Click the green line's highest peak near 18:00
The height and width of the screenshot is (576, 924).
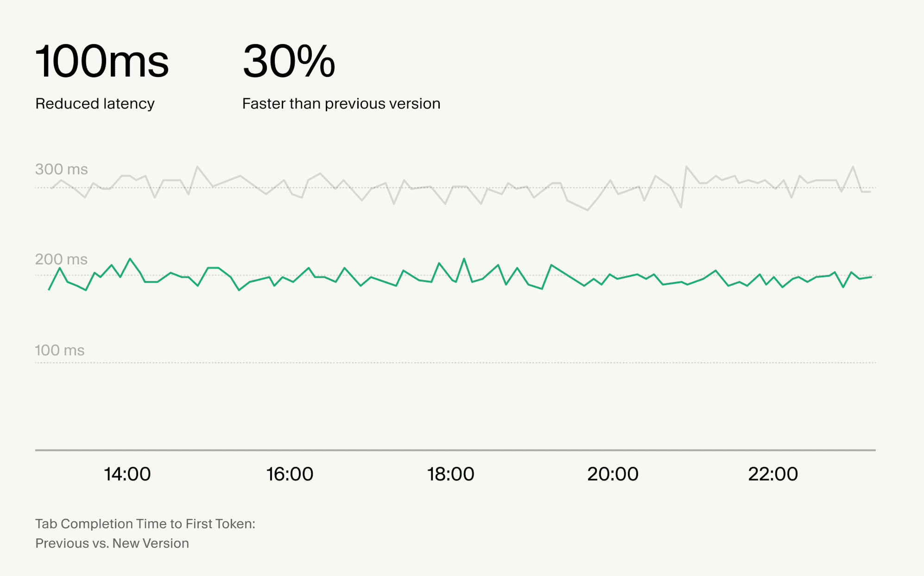click(464, 259)
